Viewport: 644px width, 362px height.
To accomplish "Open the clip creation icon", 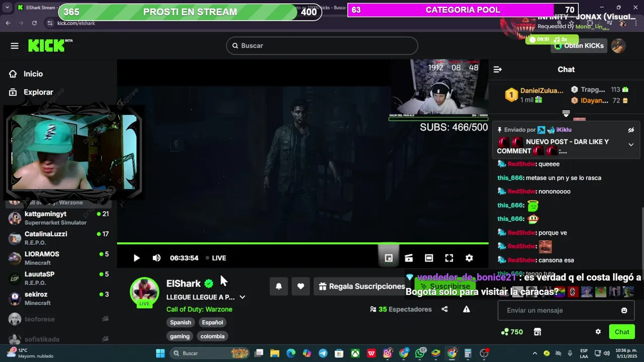I will [x=409, y=258].
